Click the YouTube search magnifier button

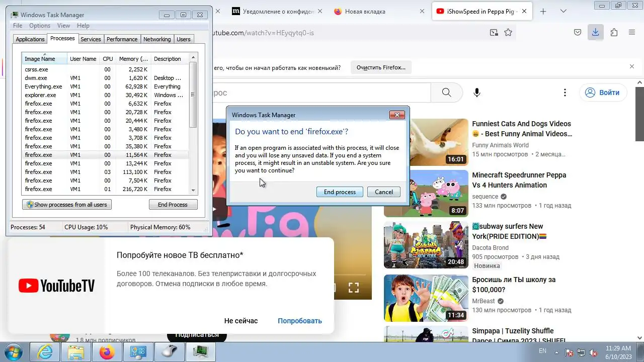click(446, 93)
